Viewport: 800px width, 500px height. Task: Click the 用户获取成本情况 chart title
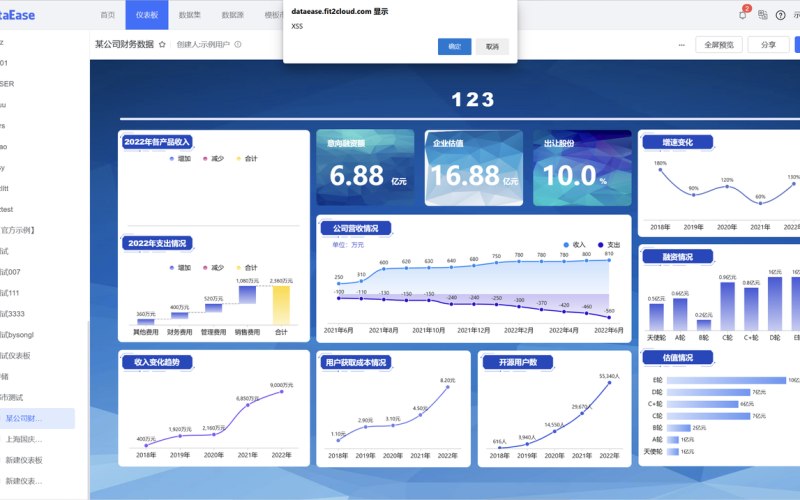click(x=356, y=363)
